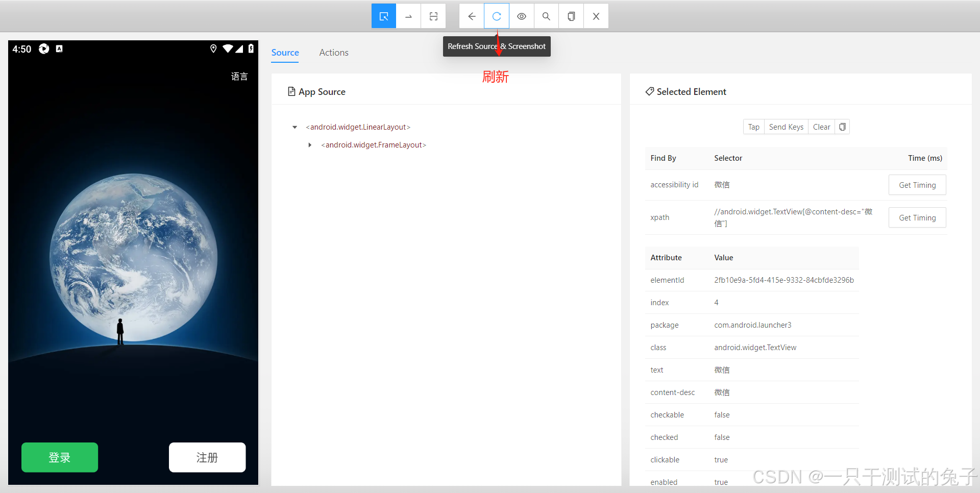Select the android.widget.LinearLayout tree row
This screenshot has width=980, height=493.
[358, 127]
